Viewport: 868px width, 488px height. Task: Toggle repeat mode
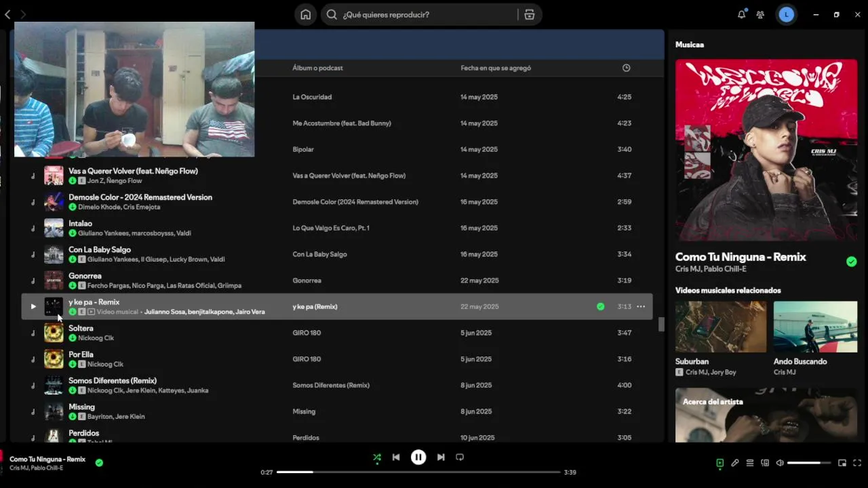460,457
